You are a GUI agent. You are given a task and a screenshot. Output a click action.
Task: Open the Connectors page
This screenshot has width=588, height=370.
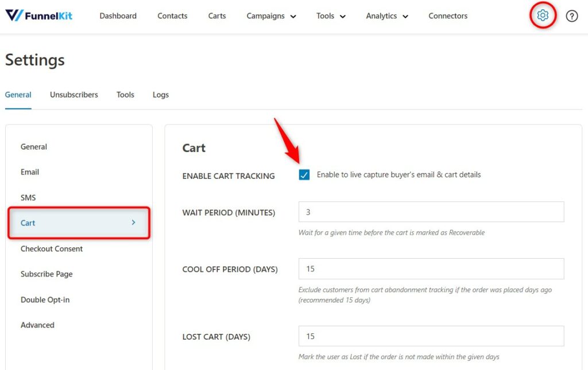click(x=448, y=16)
